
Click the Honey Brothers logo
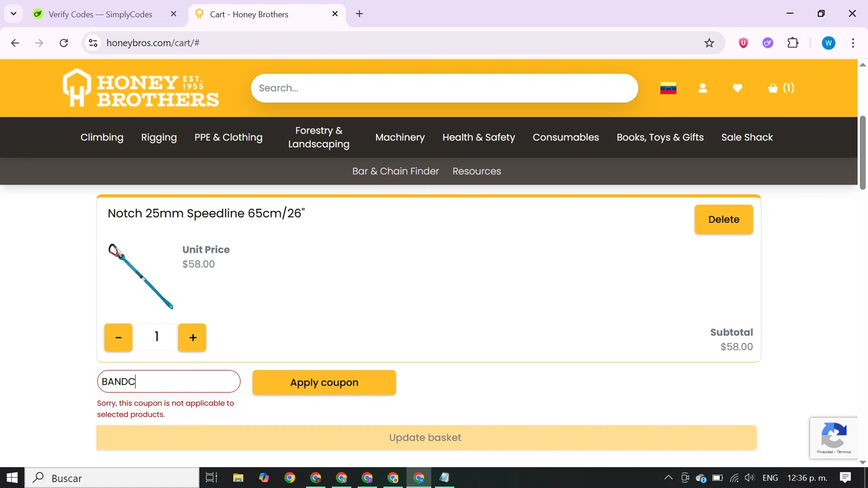tap(141, 88)
